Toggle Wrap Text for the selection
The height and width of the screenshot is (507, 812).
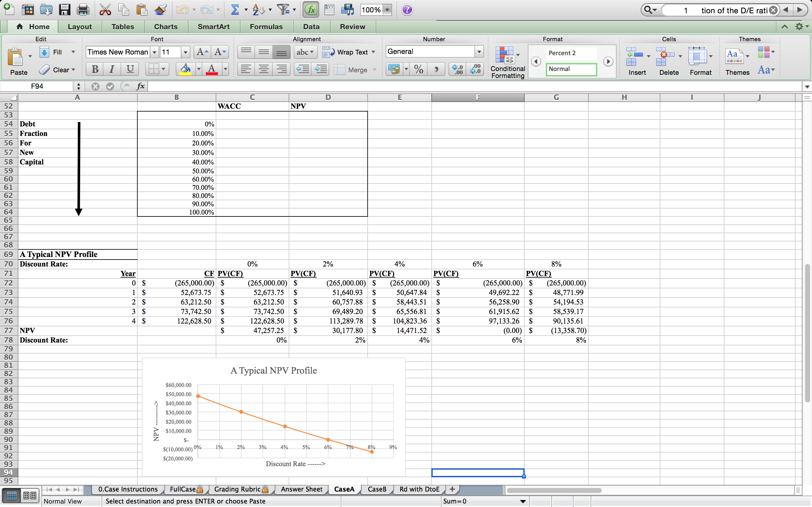(x=348, y=52)
